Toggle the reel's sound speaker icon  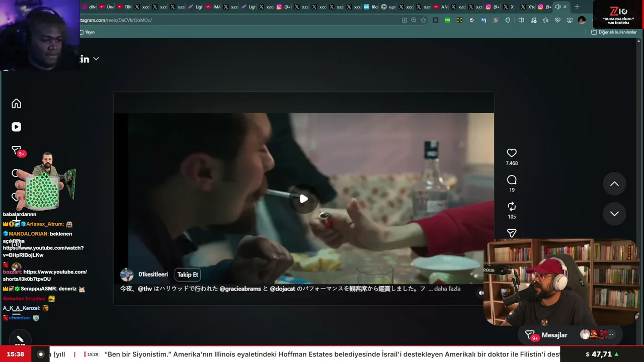481,293
